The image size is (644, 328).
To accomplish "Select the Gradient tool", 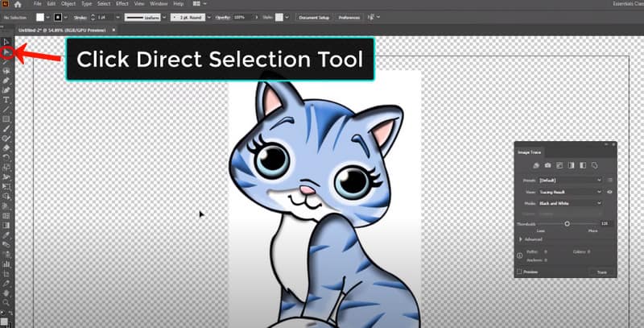I will (6, 225).
